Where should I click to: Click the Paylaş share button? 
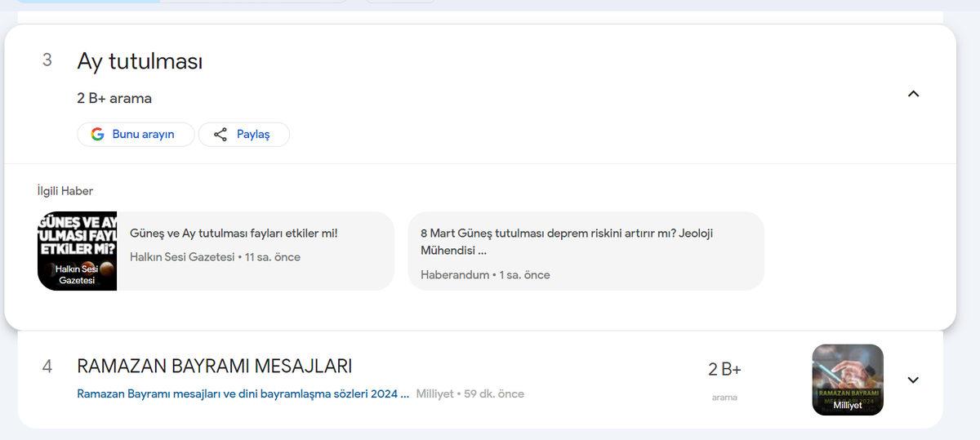coord(244,135)
